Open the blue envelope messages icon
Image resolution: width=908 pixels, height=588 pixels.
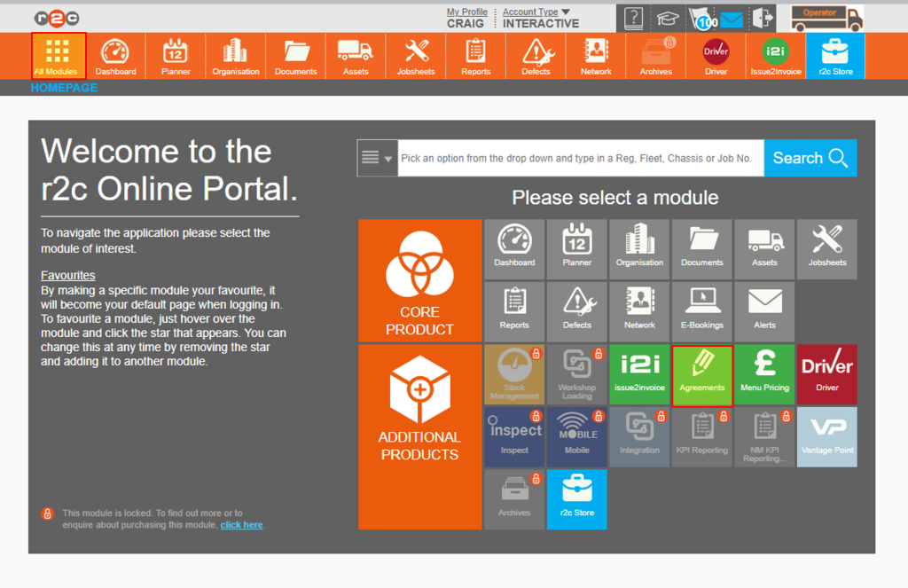click(x=732, y=20)
